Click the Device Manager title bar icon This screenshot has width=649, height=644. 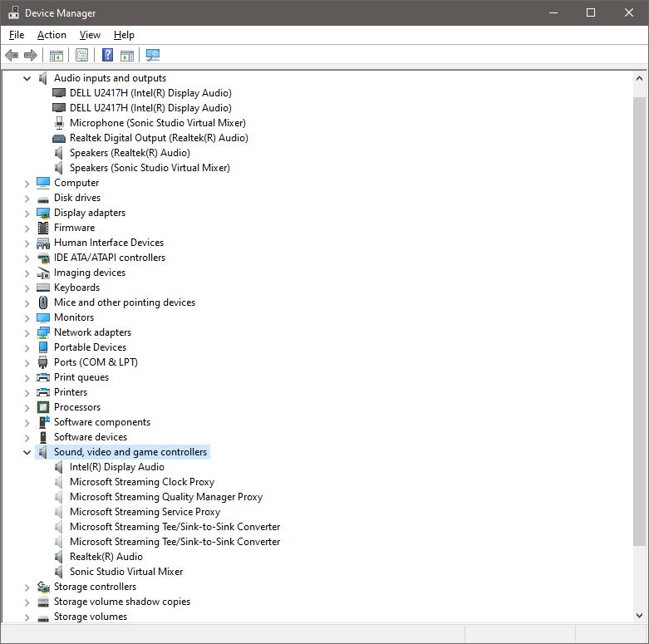coord(13,12)
